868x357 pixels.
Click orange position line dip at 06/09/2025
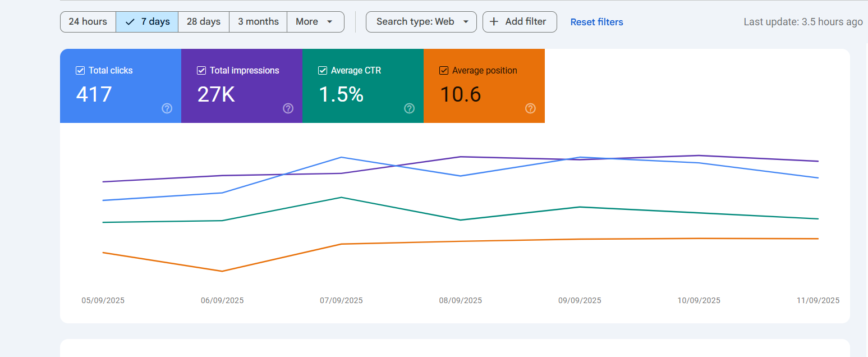point(222,271)
